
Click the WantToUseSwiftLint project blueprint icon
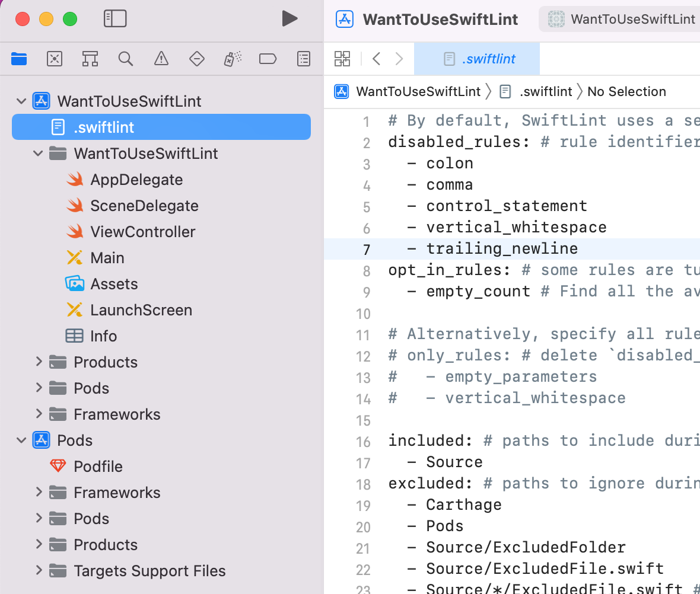pos(41,101)
